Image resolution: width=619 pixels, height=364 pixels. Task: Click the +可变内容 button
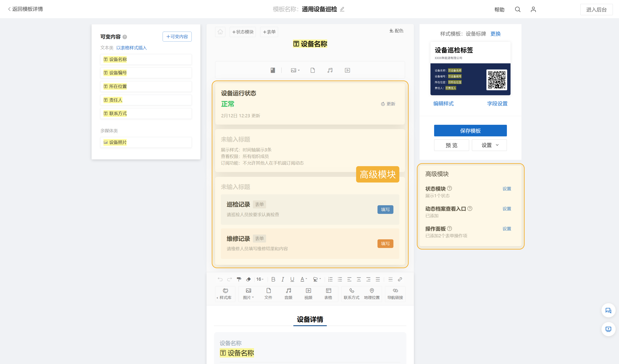[177, 37]
